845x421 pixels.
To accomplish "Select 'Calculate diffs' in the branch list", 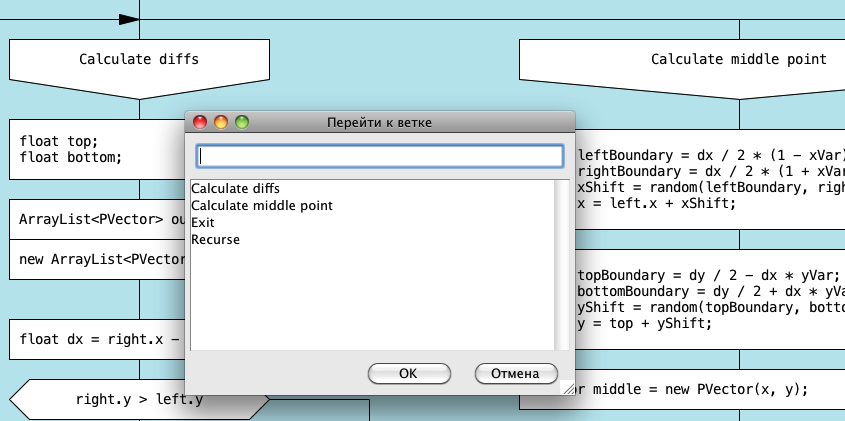I will [x=235, y=188].
